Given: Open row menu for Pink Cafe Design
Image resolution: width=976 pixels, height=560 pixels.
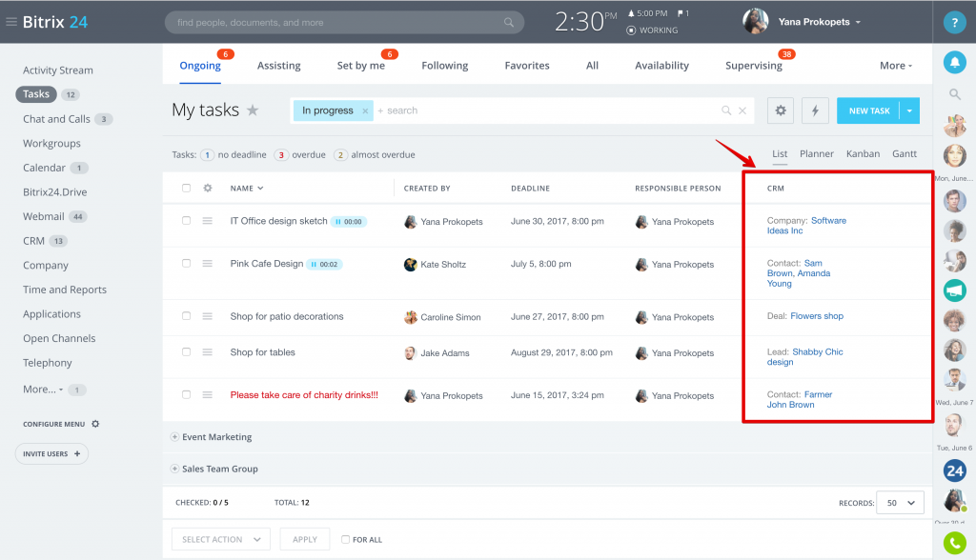Looking at the screenshot, I should pos(207,264).
